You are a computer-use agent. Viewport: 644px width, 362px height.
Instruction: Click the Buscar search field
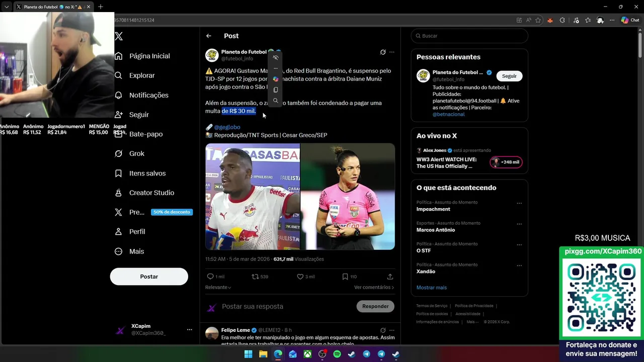point(469,36)
